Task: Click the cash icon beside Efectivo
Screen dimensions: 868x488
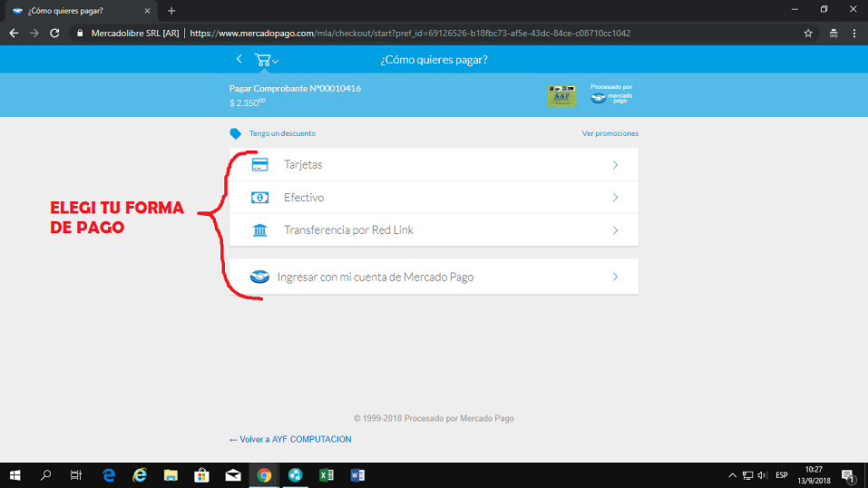Action: [x=259, y=197]
